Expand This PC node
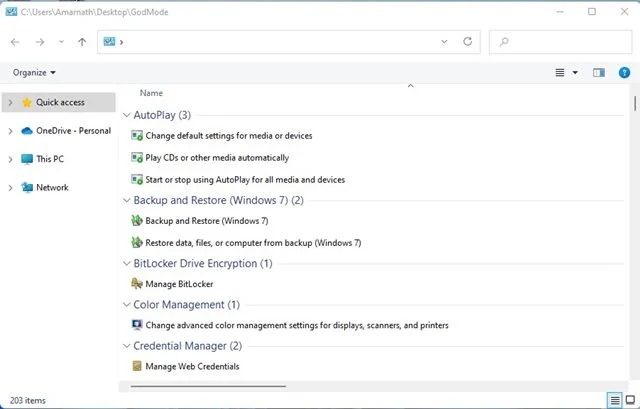 coord(11,159)
